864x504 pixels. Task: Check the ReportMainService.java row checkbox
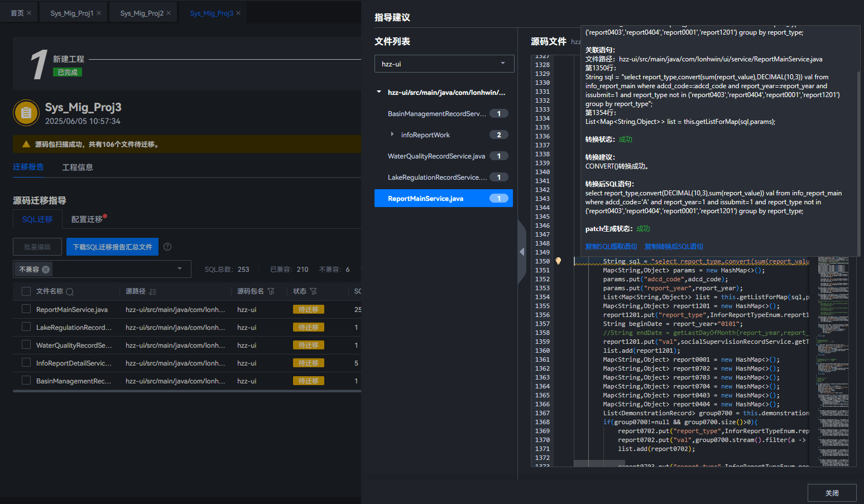click(26, 309)
